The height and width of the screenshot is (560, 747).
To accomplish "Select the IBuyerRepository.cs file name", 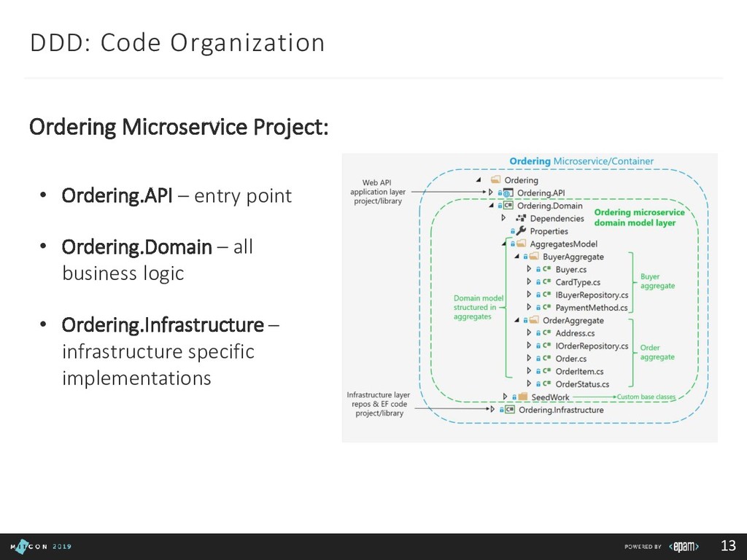I will 592,295.
